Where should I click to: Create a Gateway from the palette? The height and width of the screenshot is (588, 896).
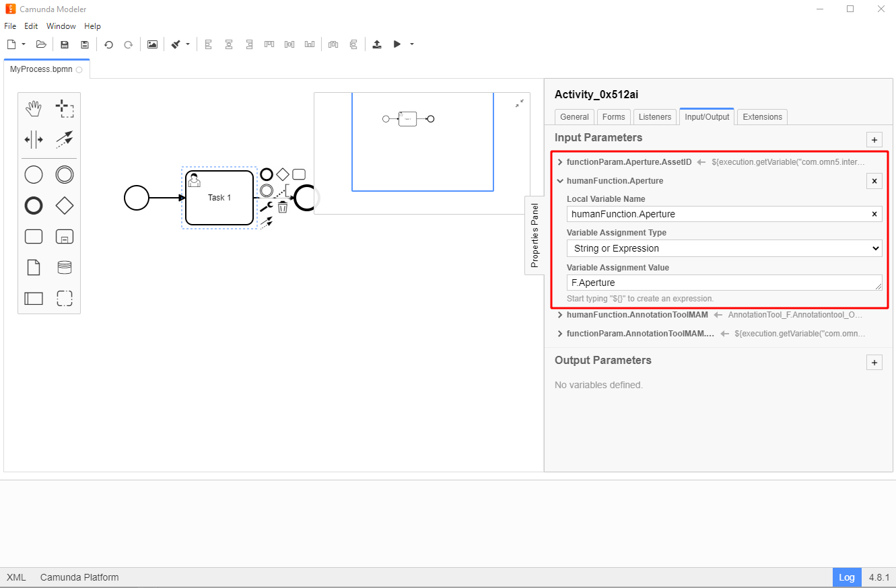64,206
